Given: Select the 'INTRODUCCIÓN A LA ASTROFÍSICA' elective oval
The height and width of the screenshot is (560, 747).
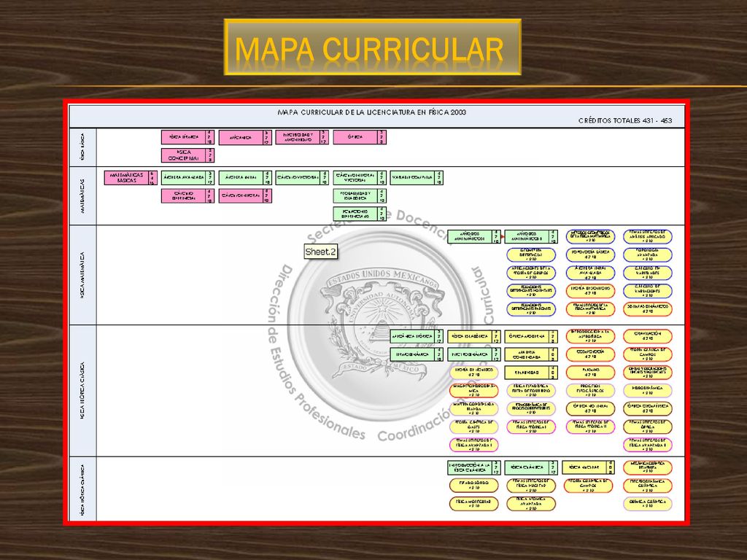Looking at the screenshot, I should click(591, 336).
